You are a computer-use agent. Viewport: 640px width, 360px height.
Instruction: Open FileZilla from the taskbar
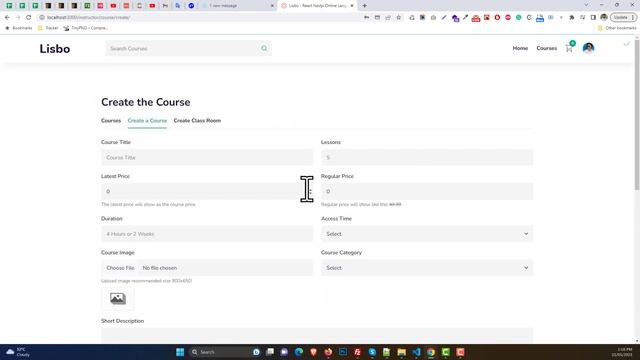coord(358,352)
